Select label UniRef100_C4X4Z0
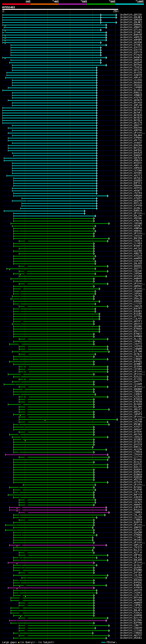Image resolution: width=146 pixels, height=644 pixels. [131, 608]
